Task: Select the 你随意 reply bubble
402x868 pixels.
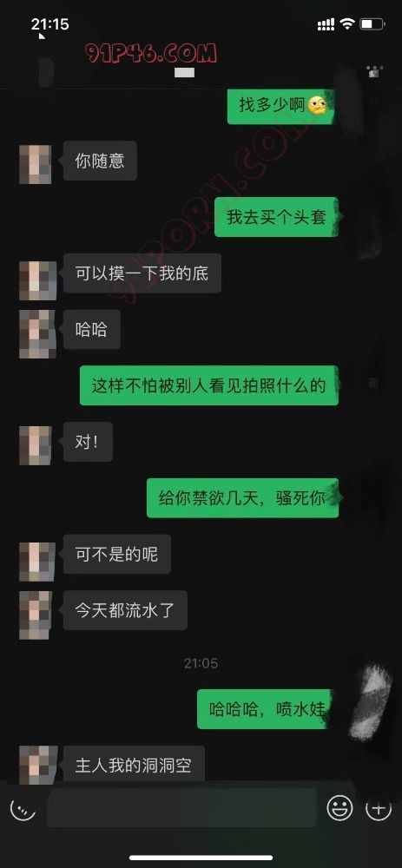Action: [100, 161]
